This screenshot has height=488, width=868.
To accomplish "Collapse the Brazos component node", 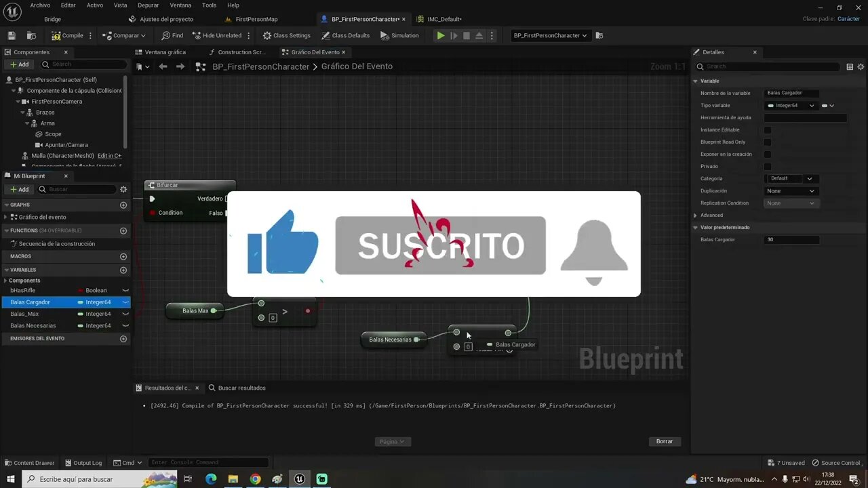I will (x=22, y=113).
